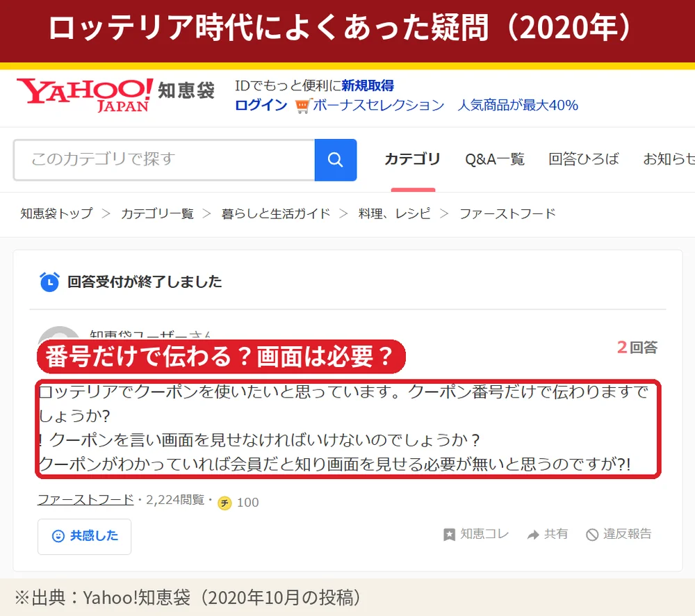Open the カテゴリ tab
The height and width of the screenshot is (616, 695).
[x=412, y=159]
